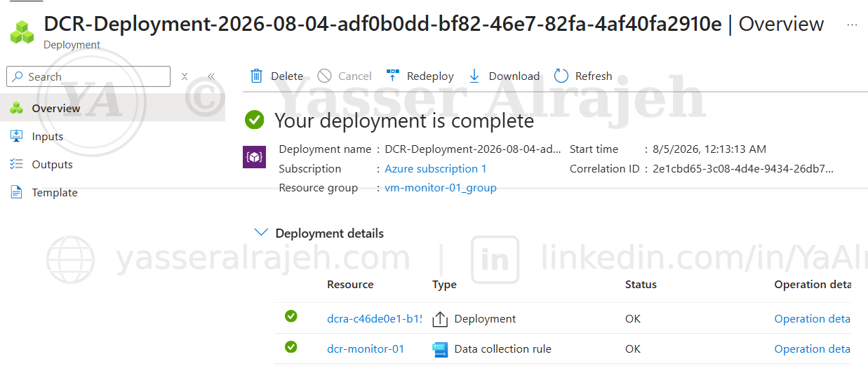The height and width of the screenshot is (366, 868).
Task: Click the Start time value 8/5/2026, 12:13:13 AM
Action: pyautogui.click(x=709, y=149)
